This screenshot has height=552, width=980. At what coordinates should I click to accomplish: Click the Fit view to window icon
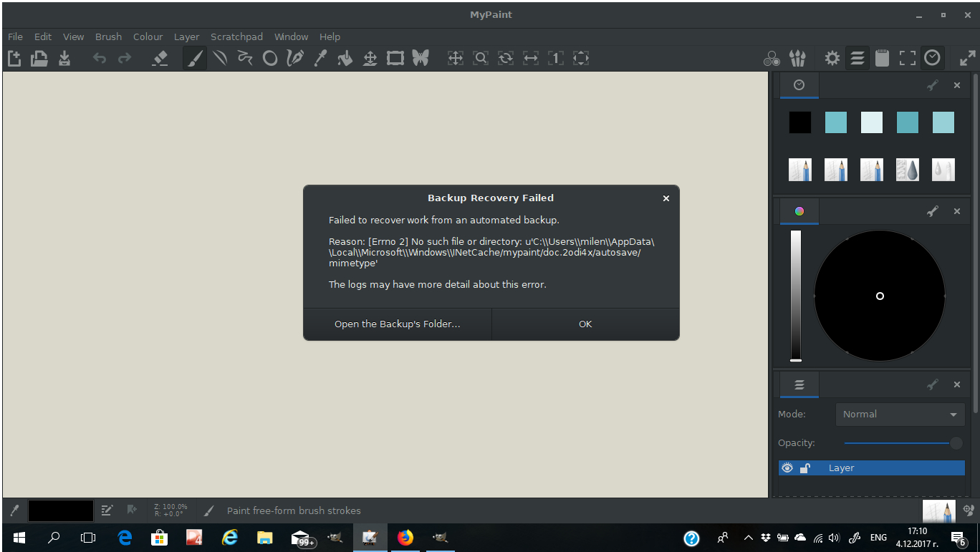(581, 58)
